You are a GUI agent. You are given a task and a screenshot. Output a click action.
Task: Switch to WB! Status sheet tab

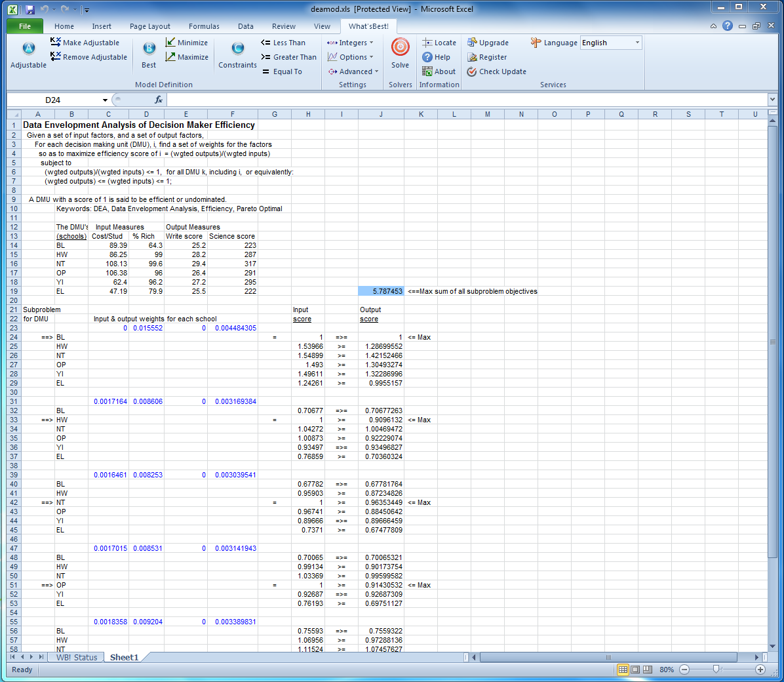[76, 657]
